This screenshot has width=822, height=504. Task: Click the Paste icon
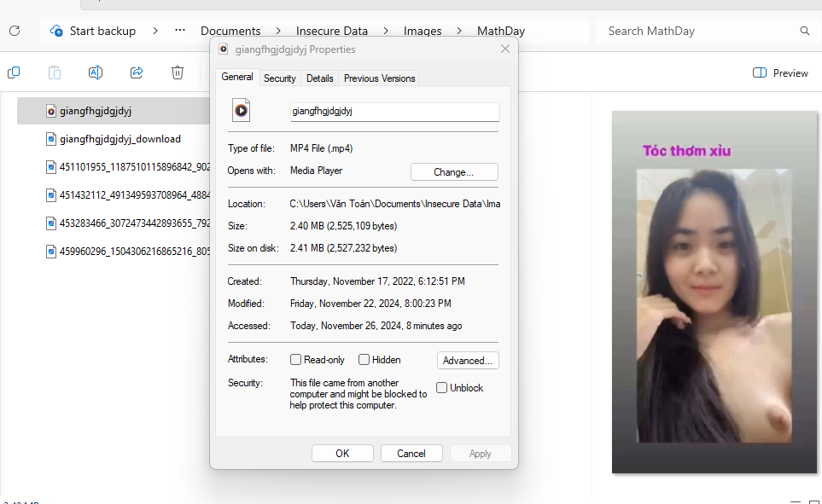click(55, 72)
